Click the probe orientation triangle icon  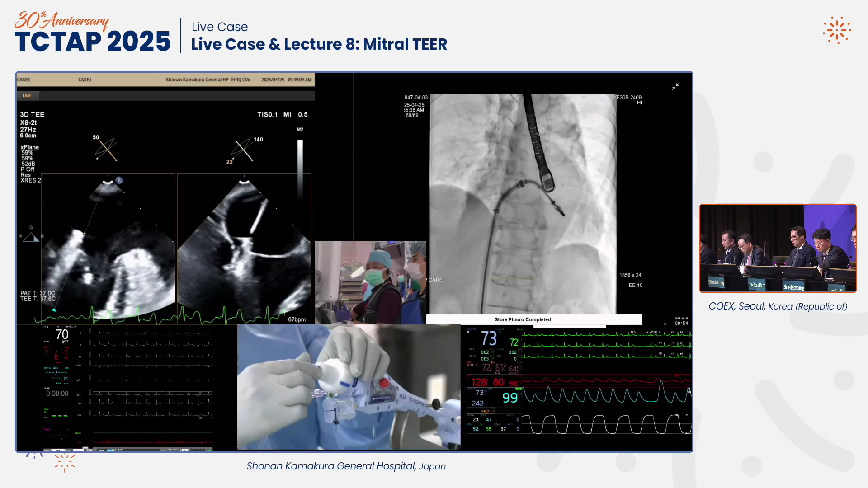31,237
